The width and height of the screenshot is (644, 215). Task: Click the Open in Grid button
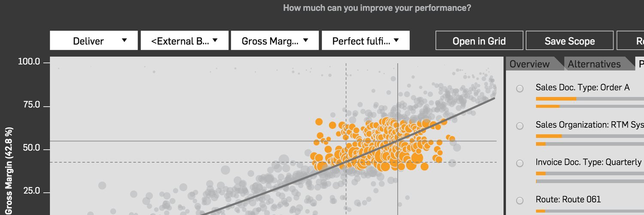479,41
